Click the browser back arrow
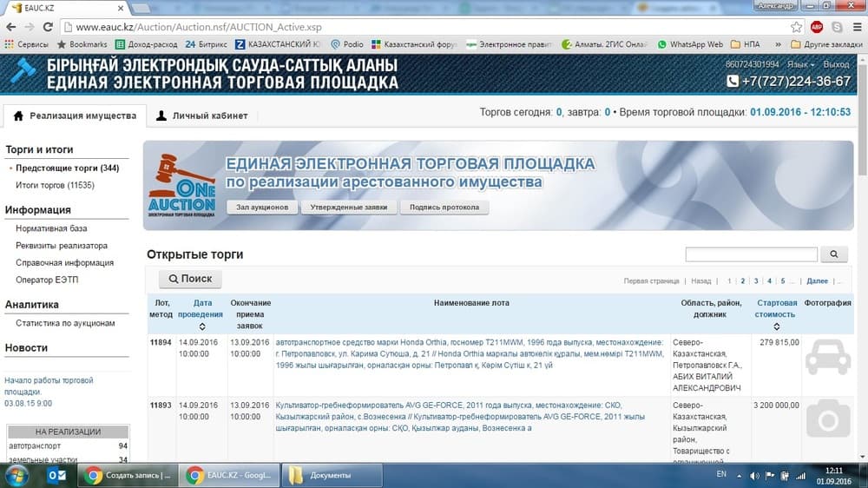868x488 pixels. coord(11,27)
